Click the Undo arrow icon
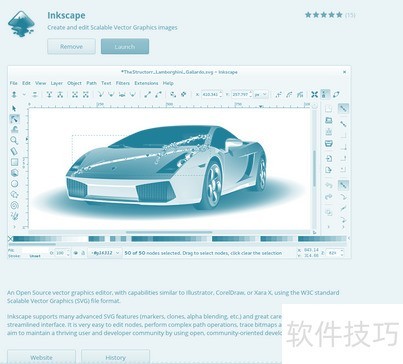This screenshot has width=403, height=364. (329, 185)
